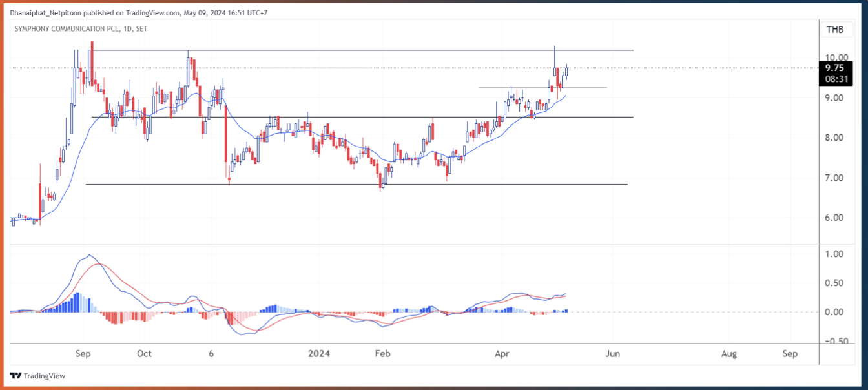Click the Jun label on time axis
This screenshot has height=390, width=868.
pos(613,354)
